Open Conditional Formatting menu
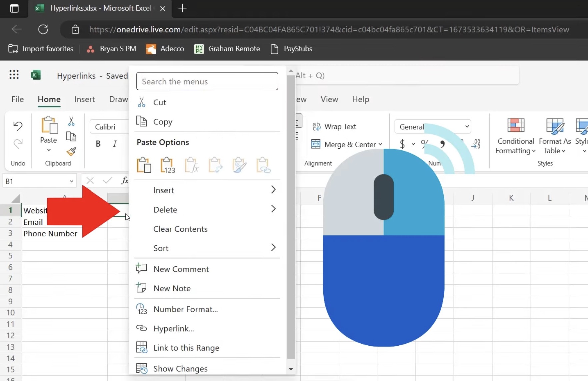 coord(515,136)
